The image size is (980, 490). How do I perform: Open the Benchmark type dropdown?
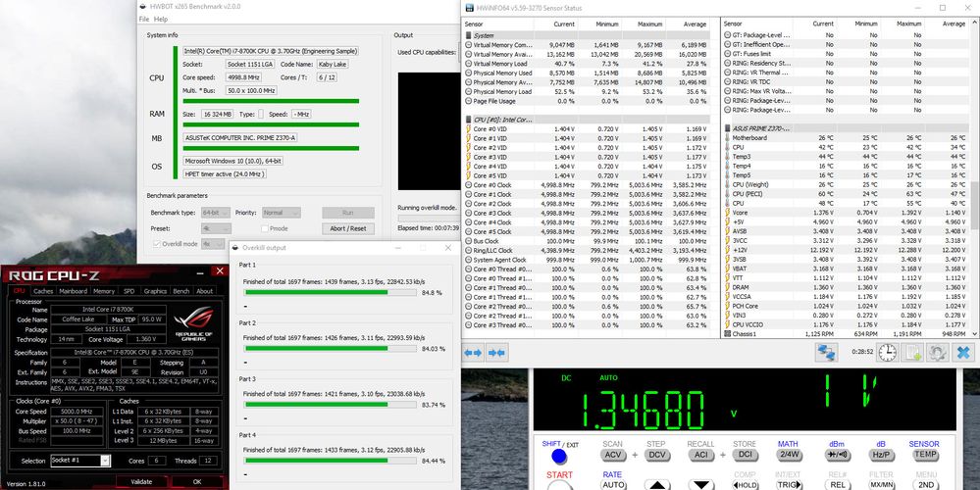(215, 213)
